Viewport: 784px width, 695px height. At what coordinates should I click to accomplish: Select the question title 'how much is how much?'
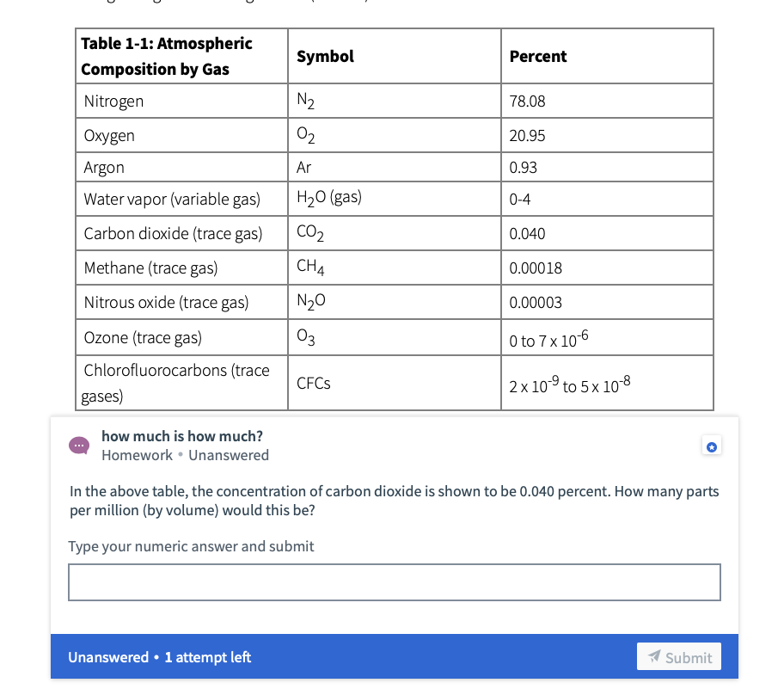[181, 436]
